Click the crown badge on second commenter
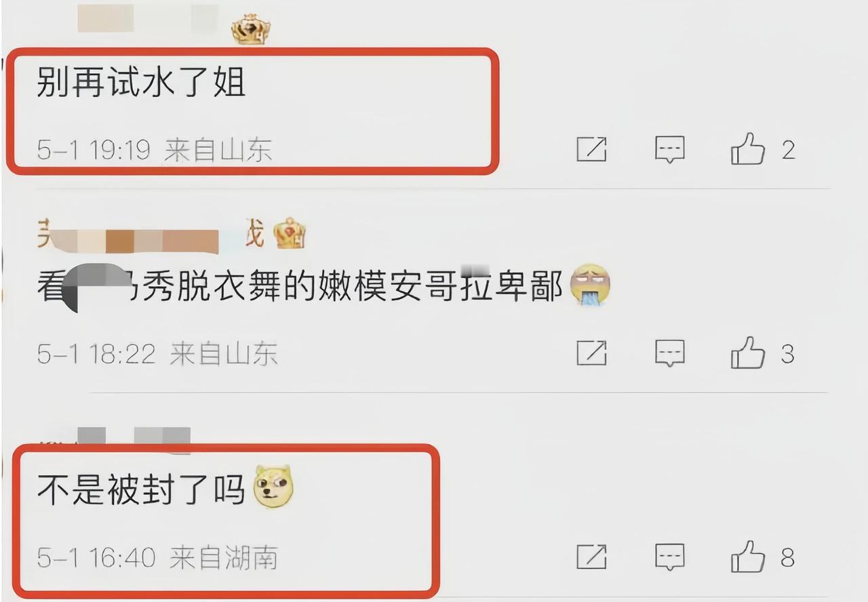The height and width of the screenshot is (602, 868). [x=290, y=235]
